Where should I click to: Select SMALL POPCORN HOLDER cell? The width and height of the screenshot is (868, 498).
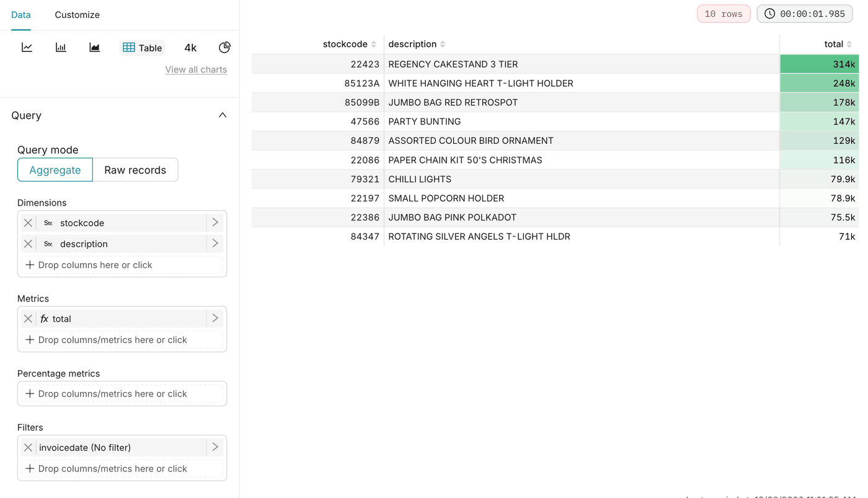pos(582,198)
